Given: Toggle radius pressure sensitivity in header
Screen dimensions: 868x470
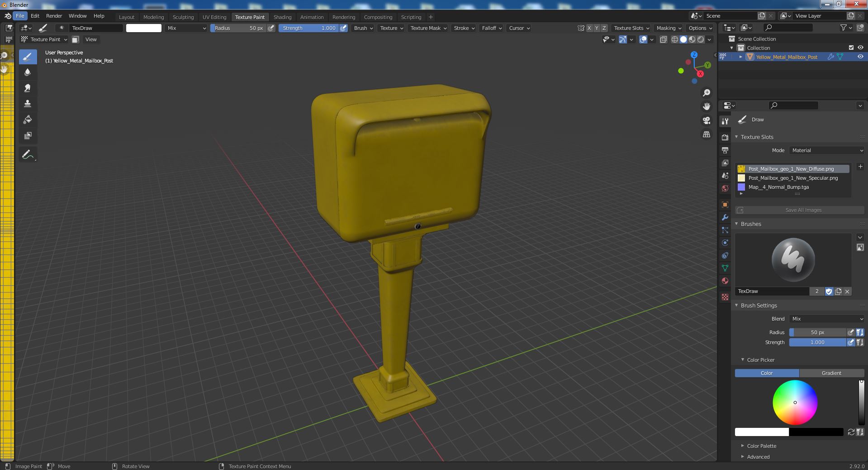Looking at the screenshot, I should (x=271, y=28).
